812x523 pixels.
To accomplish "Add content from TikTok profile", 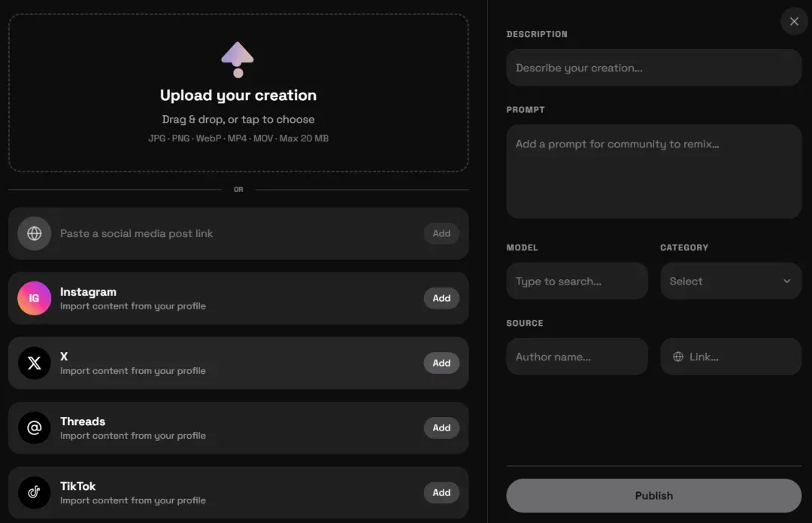I will coord(441,492).
